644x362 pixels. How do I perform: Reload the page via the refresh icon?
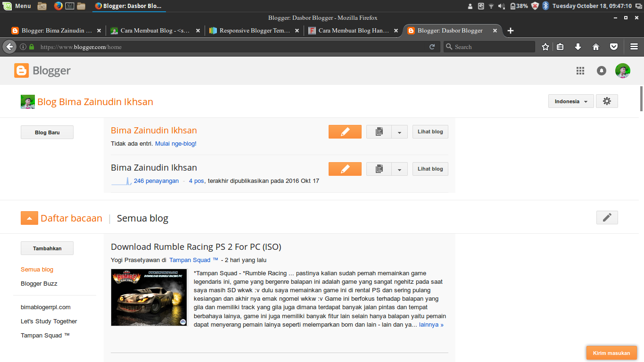[432, 47]
